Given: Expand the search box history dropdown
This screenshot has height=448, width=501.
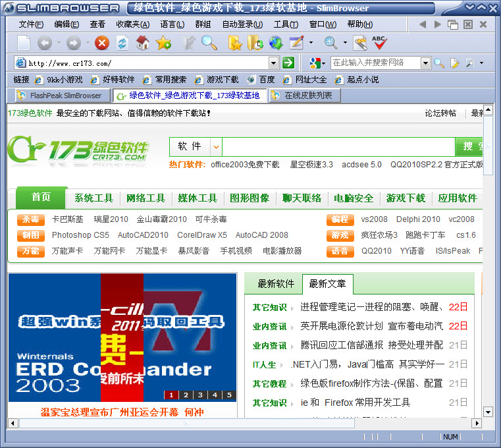Looking at the screenshot, I should point(425,63).
